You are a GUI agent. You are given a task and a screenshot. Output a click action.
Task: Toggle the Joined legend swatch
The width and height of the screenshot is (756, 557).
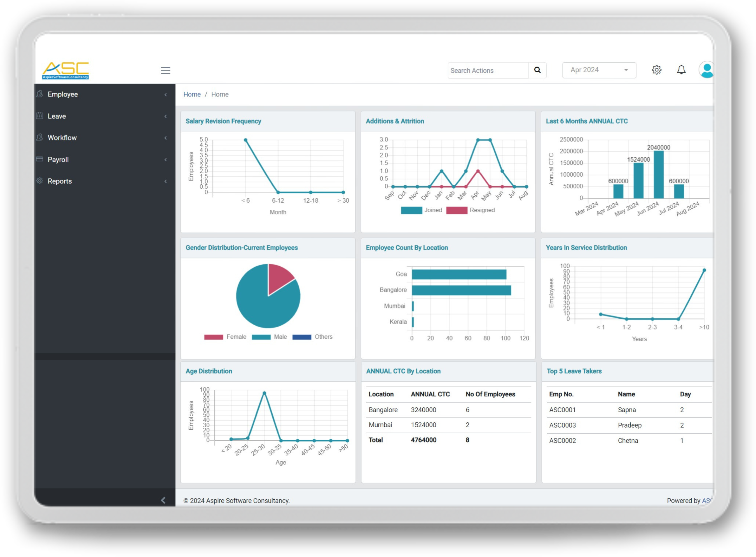coord(411,210)
